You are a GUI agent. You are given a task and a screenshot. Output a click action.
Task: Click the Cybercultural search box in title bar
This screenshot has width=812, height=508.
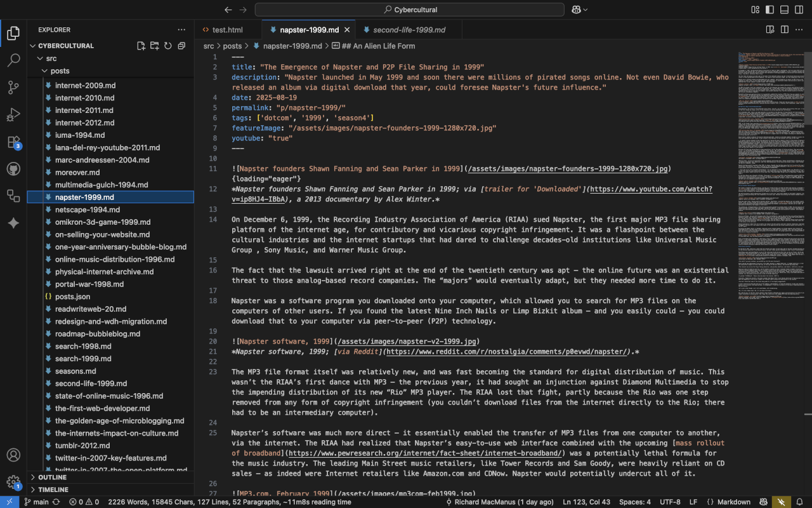point(409,10)
